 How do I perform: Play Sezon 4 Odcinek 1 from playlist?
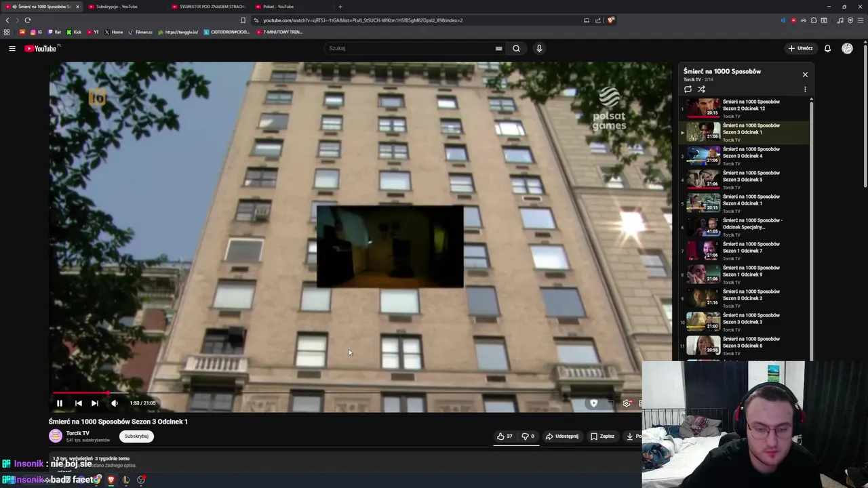pos(744,203)
